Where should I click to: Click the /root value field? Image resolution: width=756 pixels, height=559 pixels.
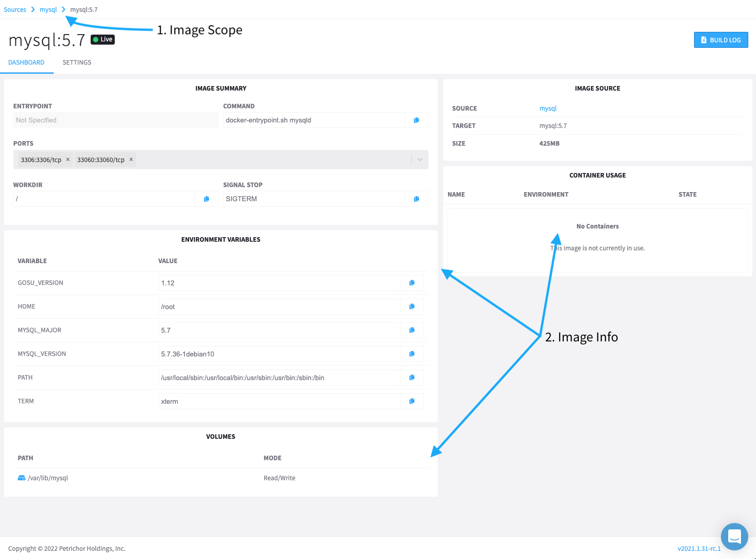(x=279, y=306)
